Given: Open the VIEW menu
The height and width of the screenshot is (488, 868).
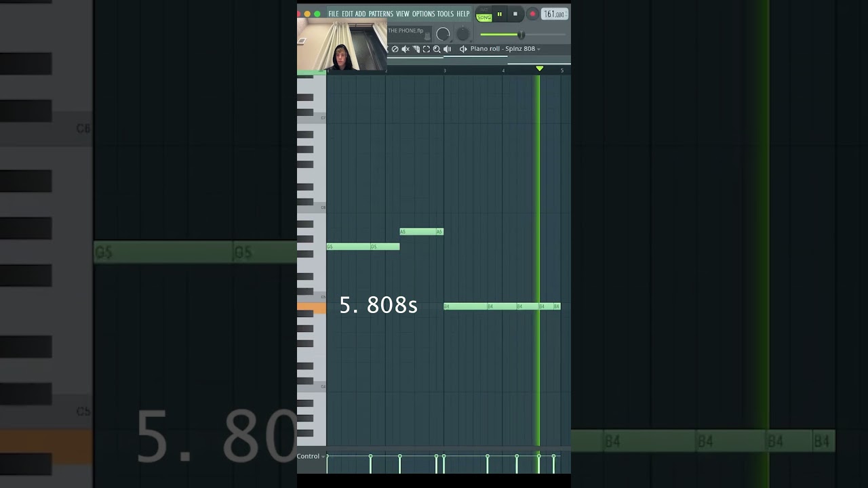Looking at the screenshot, I should [403, 14].
